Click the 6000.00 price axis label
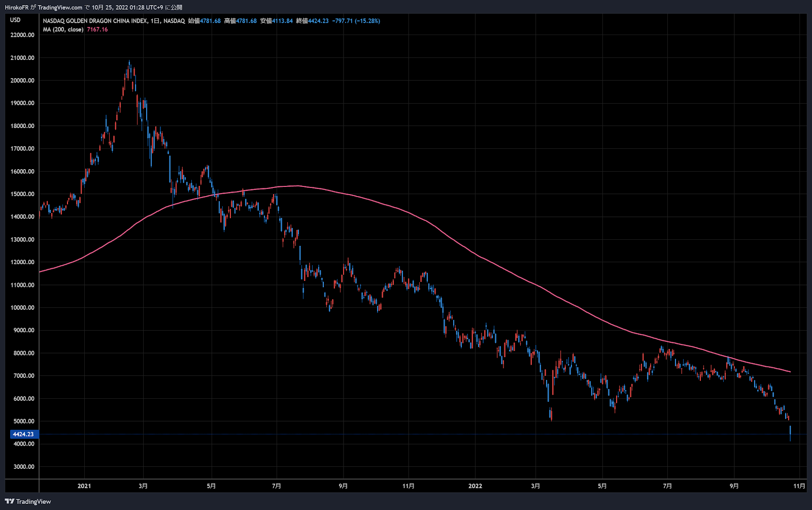Image resolution: width=812 pixels, height=510 pixels. pos(23,399)
